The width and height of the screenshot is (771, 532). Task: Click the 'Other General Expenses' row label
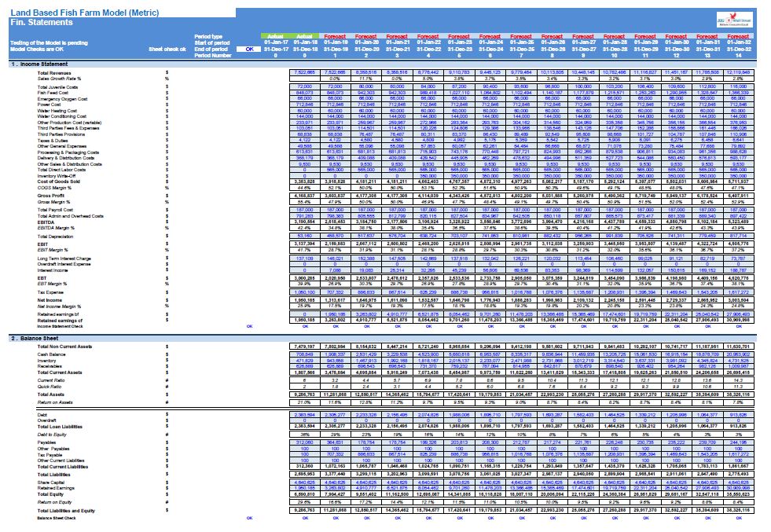click(62, 146)
